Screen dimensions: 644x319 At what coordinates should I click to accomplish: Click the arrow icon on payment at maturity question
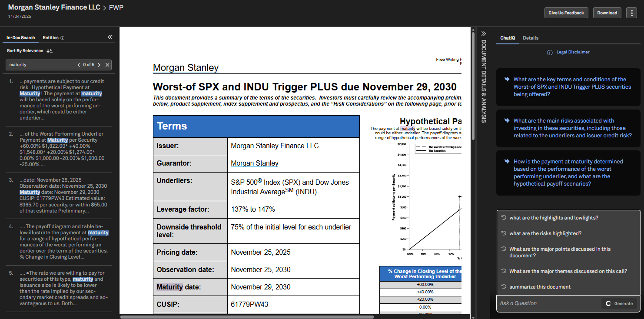507,162
